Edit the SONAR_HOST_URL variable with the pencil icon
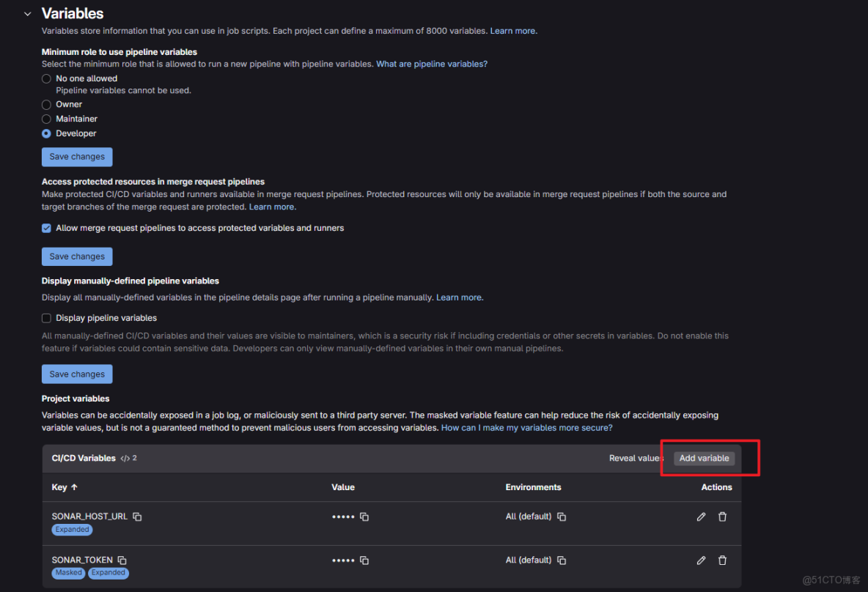The image size is (868, 592). tap(701, 517)
